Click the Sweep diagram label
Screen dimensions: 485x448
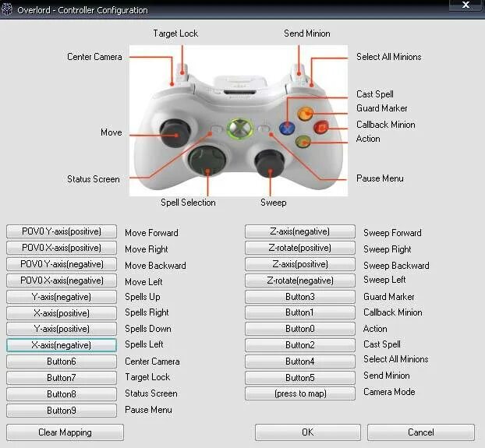274,203
